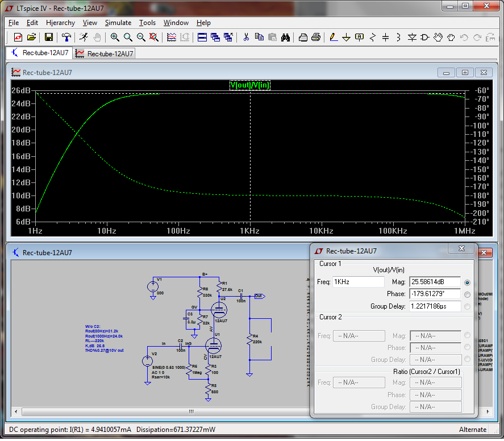Click the V(out)/V(in) trace label
504x441 pixels.
pyautogui.click(x=250, y=85)
